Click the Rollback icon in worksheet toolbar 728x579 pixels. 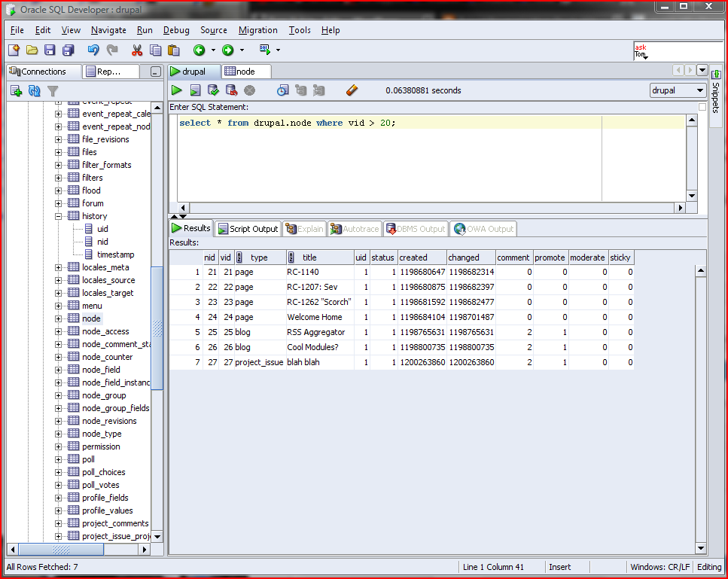point(231,90)
